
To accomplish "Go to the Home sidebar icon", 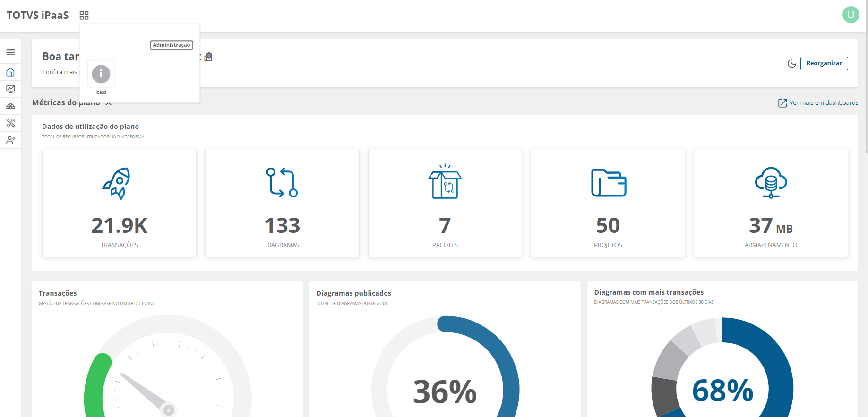I will pos(10,72).
